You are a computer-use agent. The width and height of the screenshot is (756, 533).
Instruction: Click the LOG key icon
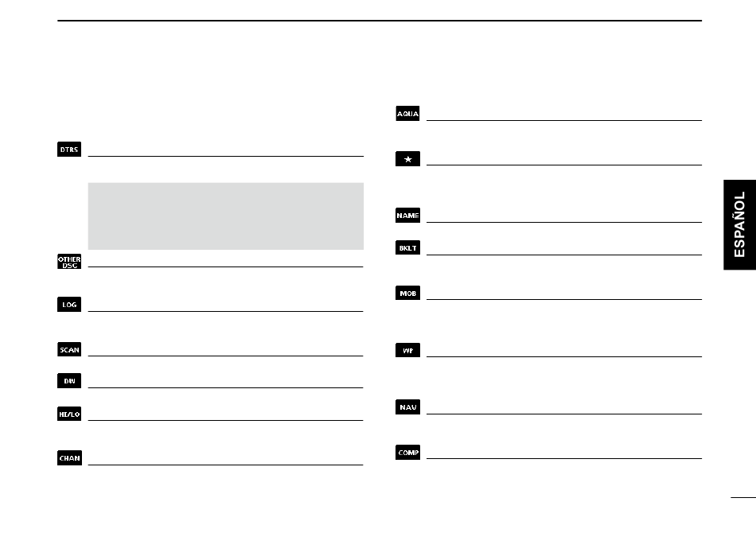click(69, 305)
